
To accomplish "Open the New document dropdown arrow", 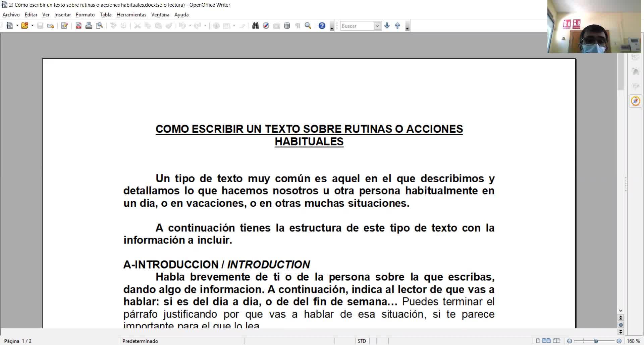I will 17,26.
